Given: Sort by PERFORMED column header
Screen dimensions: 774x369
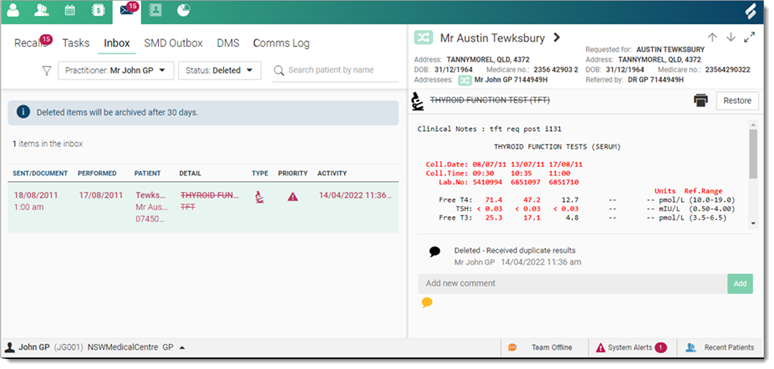Looking at the screenshot, I should point(97,174).
